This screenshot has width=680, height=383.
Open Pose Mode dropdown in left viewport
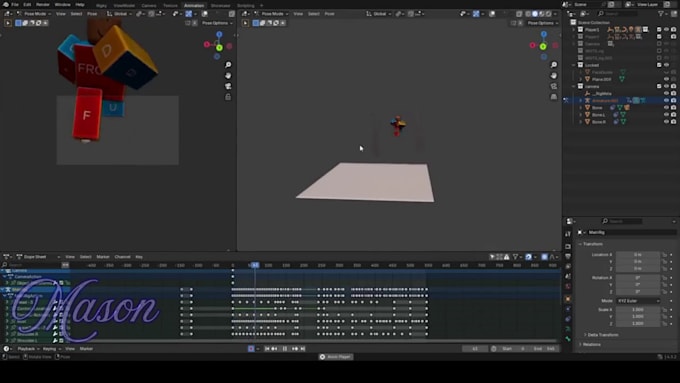pos(34,14)
